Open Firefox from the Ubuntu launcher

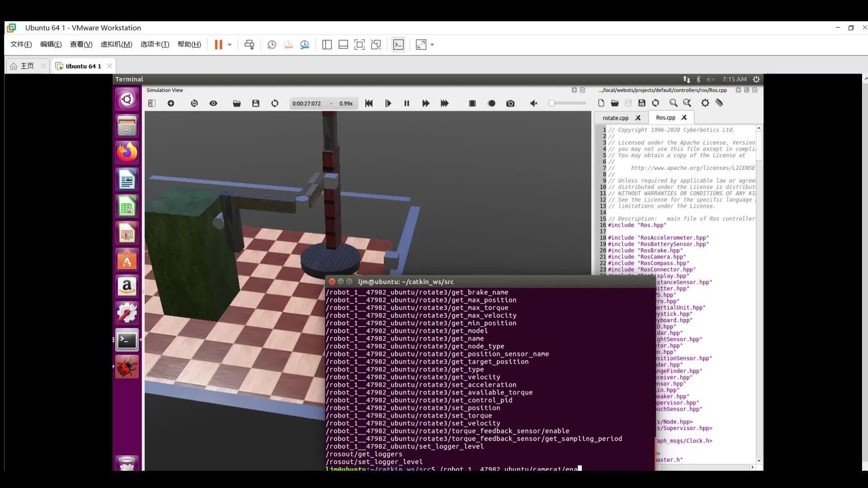tap(127, 153)
